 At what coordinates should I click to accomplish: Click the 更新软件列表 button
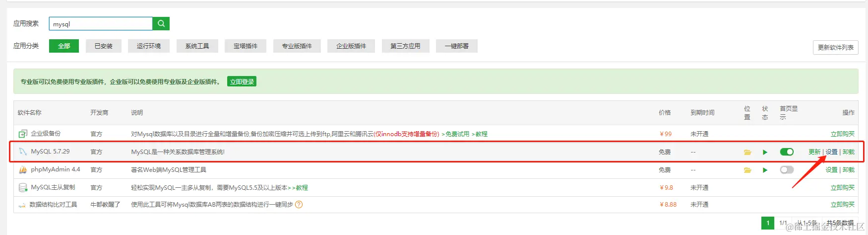point(835,47)
